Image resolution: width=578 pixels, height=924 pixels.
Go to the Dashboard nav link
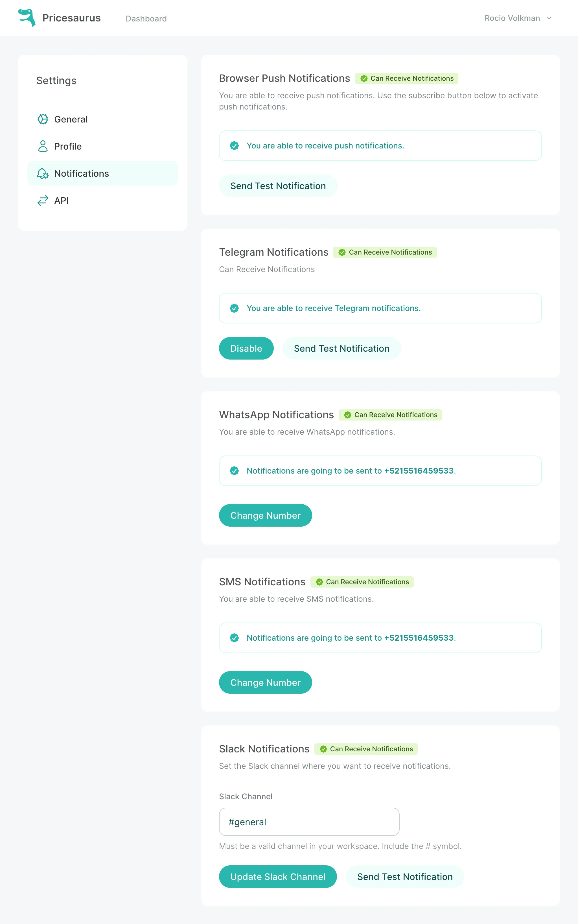[x=146, y=19]
